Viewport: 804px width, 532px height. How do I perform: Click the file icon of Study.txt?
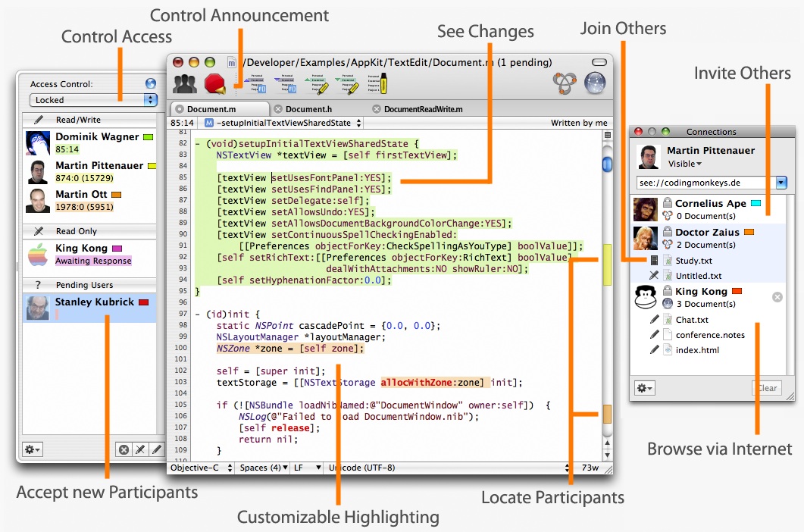[668, 261]
